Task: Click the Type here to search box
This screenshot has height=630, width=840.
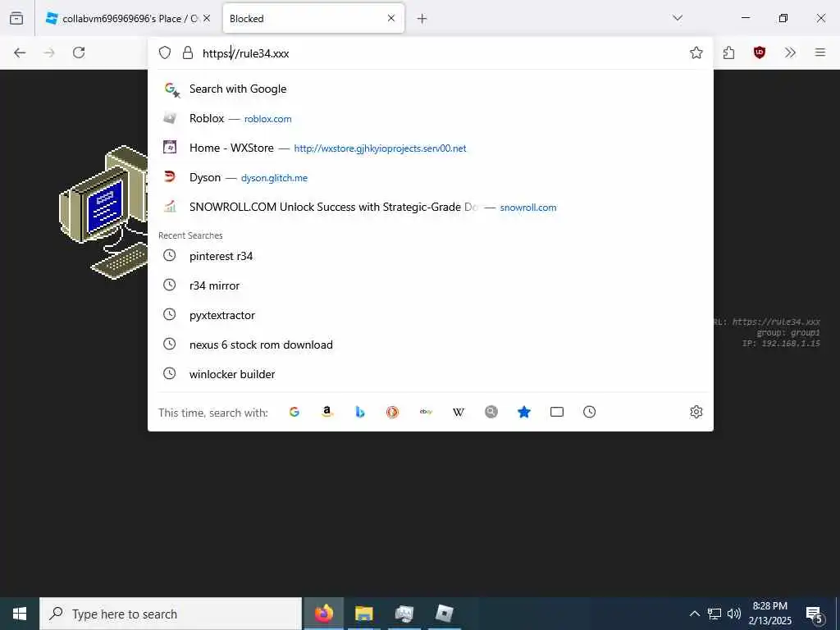Action: (x=171, y=614)
